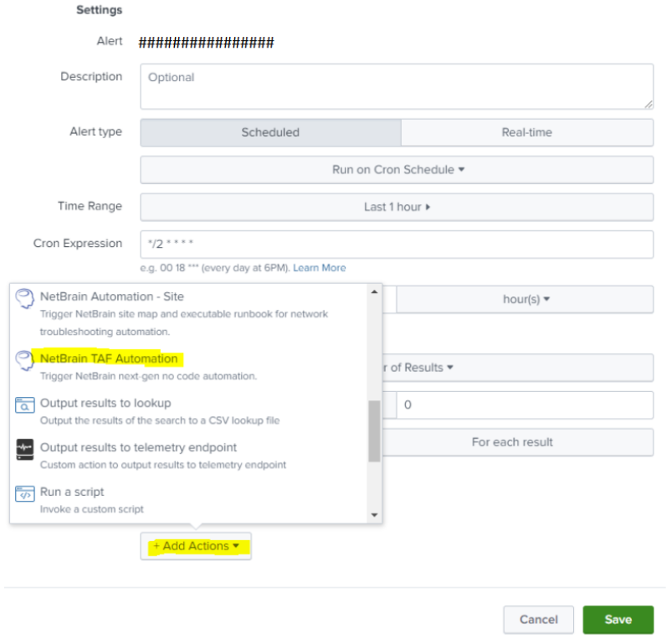Select NetBrain Automation - Site action
The image size is (672, 639).
[x=188, y=314]
